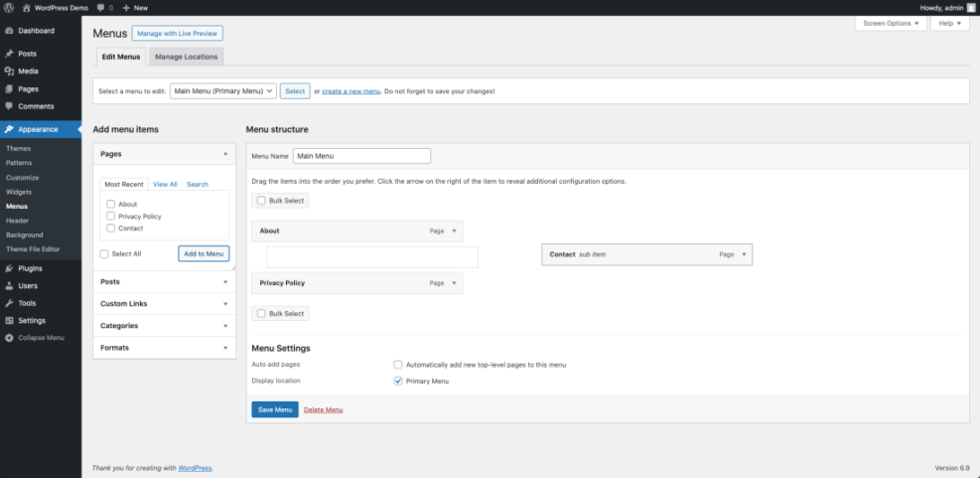Image resolution: width=980 pixels, height=478 pixels.
Task: Click the Media icon in sidebar
Action: tap(9, 72)
